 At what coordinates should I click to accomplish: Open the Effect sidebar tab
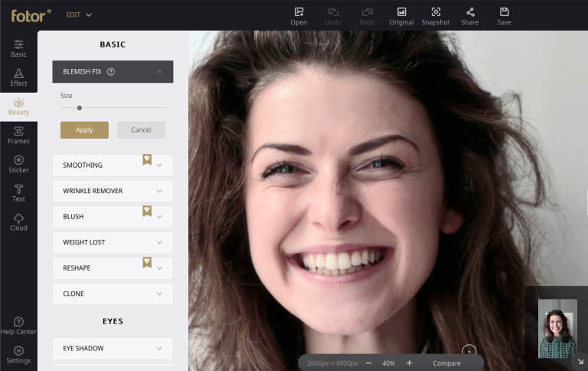(18, 77)
